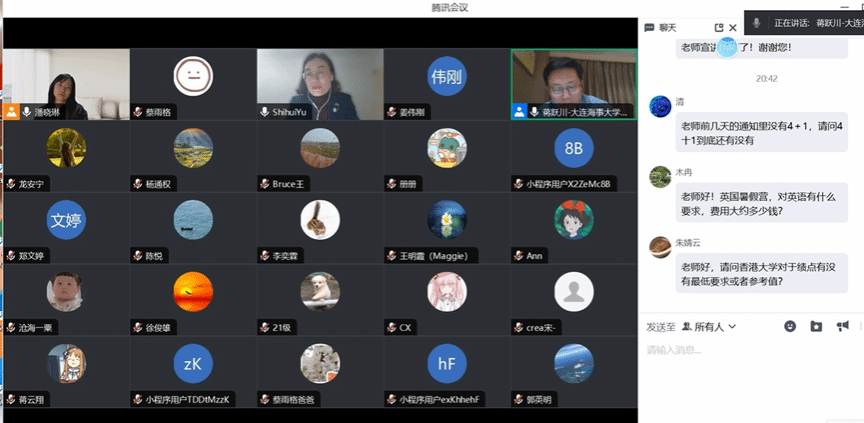Click the user badge icon on 蒋跃川 tile
This screenshot has height=423, width=864.
tap(519, 112)
